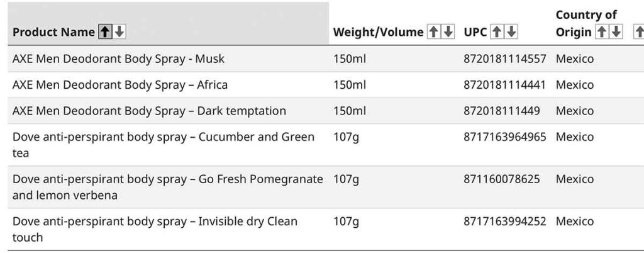Select AXE Deodorant Body Spray Africa entry
The height and width of the screenshot is (253, 644).
[120, 85]
